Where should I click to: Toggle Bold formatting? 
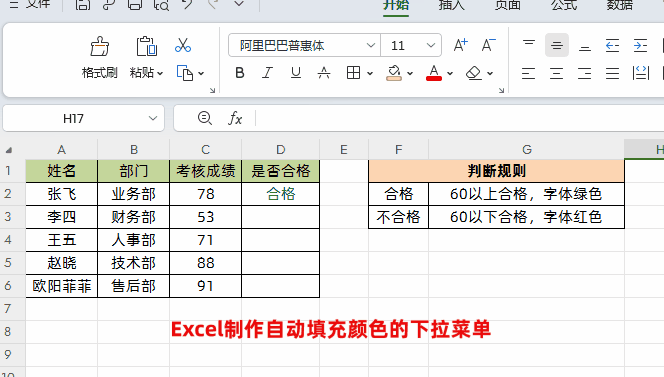click(240, 73)
